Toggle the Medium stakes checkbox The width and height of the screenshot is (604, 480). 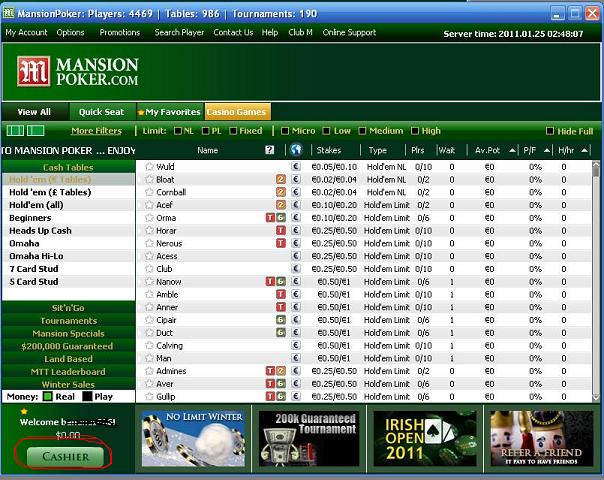(362, 131)
